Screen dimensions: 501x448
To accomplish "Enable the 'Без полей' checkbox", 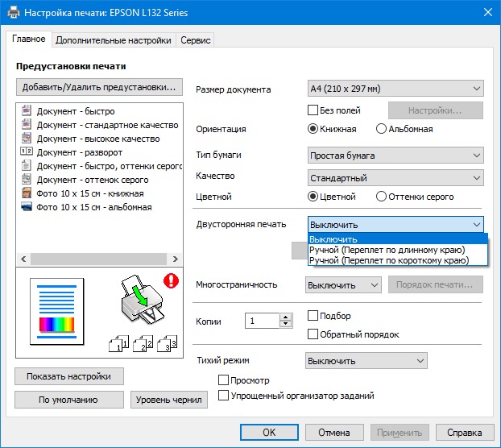I will click(313, 110).
